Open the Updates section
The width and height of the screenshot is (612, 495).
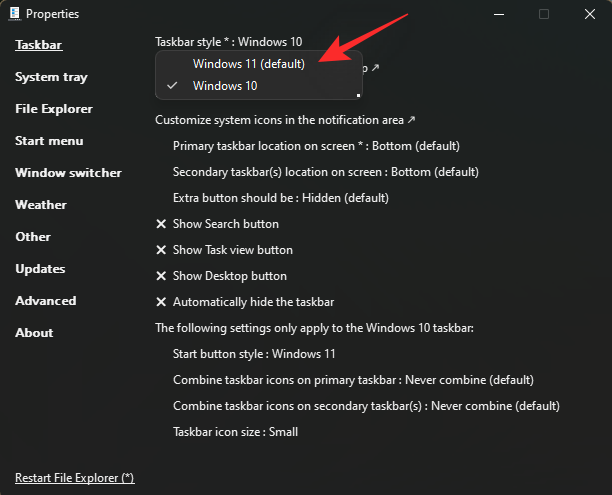40,269
